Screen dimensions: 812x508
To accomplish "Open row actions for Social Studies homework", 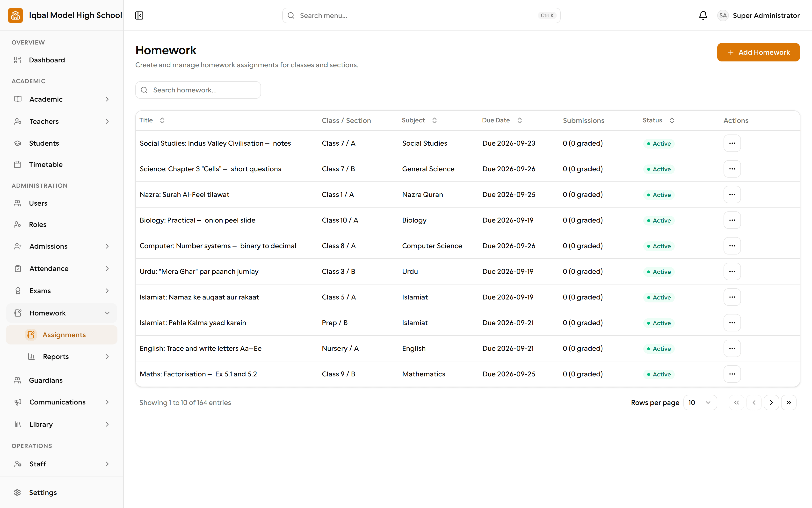I will 732,143.
